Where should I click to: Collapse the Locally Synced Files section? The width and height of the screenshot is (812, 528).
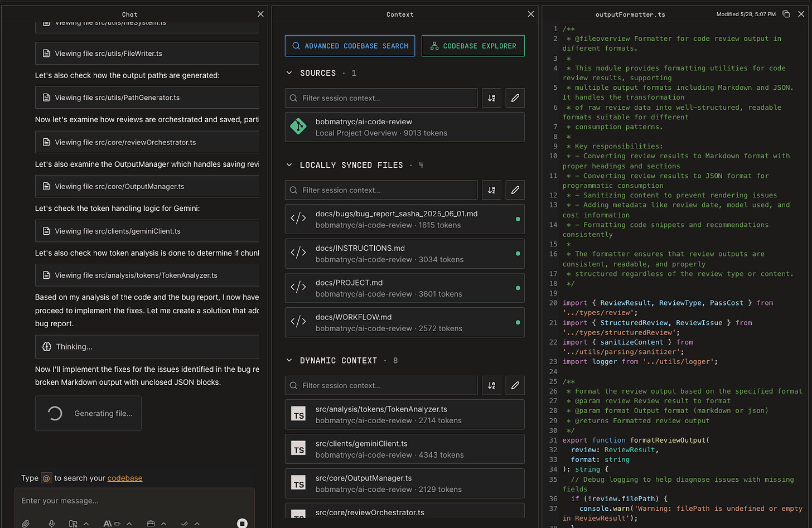289,165
